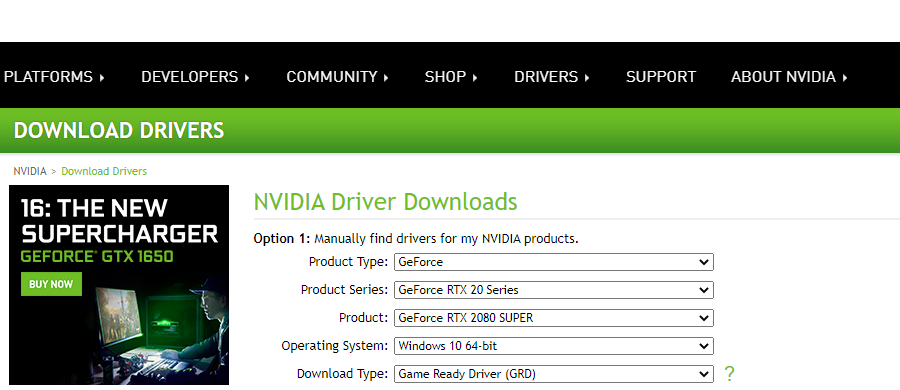The image size is (900, 390).
Task: Click the Download Drivers breadcrumb link
Action: tap(104, 171)
